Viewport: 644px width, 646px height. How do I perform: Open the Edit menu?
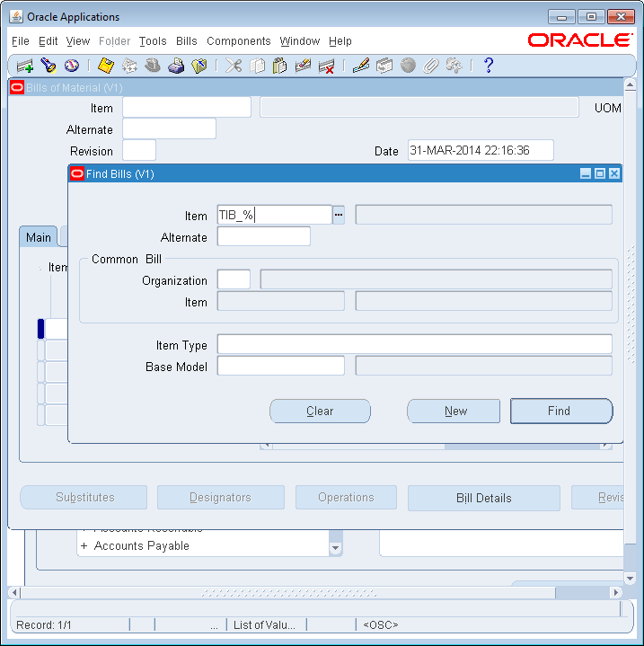(48, 41)
